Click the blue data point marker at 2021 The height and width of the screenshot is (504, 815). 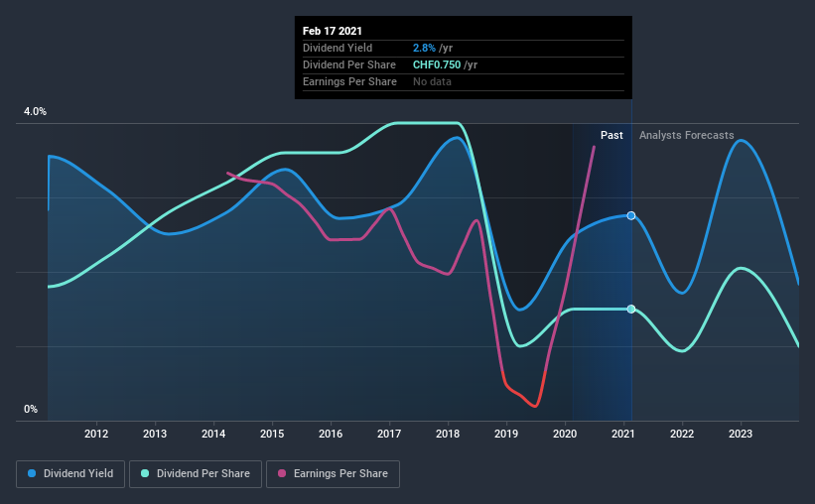click(x=631, y=215)
